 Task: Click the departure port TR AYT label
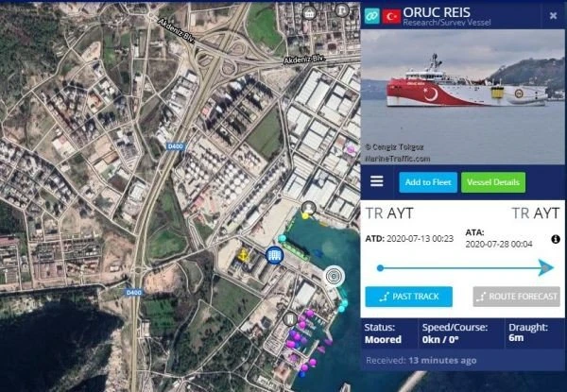click(389, 213)
